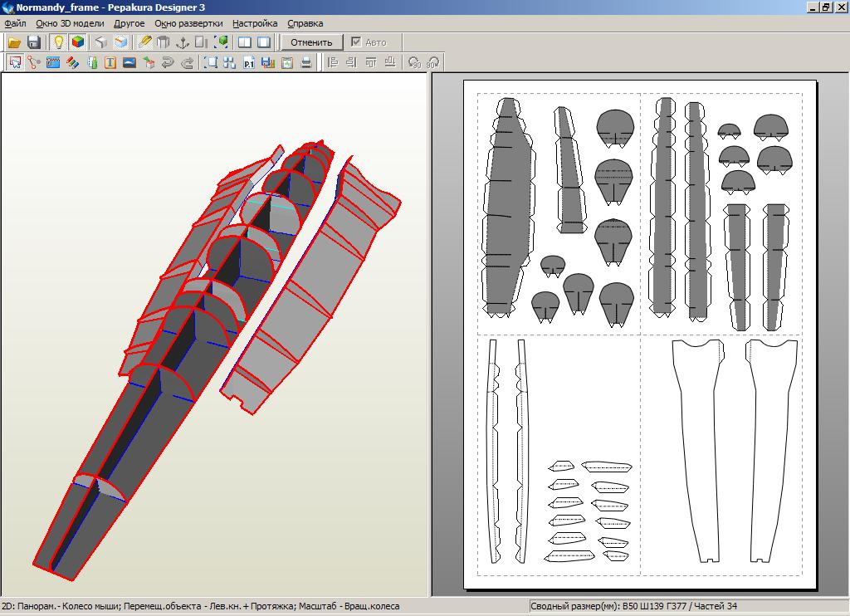The height and width of the screenshot is (616, 850).
Task: Select the colored pencils tool
Action: 72,62
